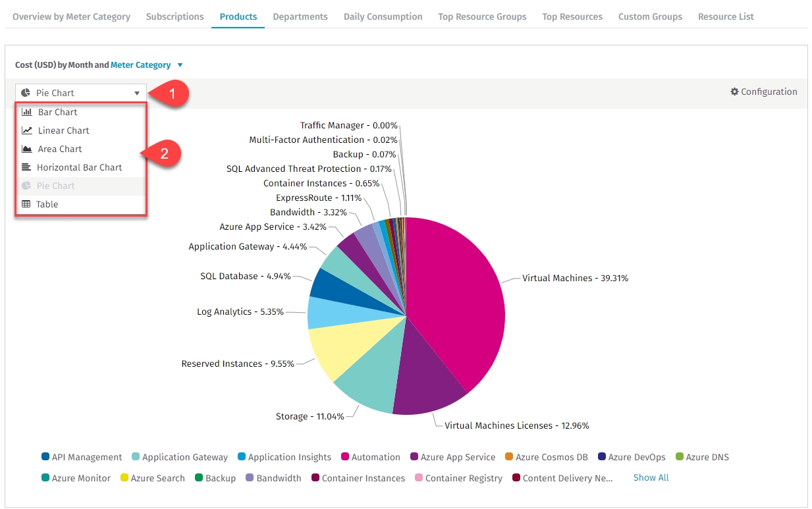The height and width of the screenshot is (509, 812).
Task: Choose the Table grid icon option
Action: pos(26,204)
